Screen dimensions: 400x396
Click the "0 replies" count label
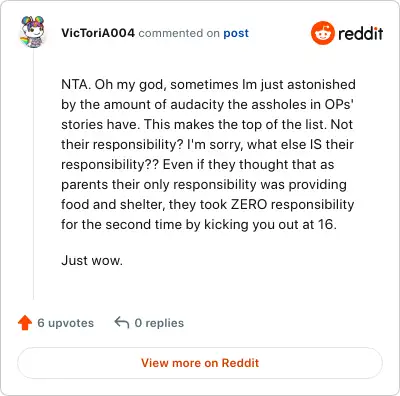pyautogui.click(x=159, y=323)
